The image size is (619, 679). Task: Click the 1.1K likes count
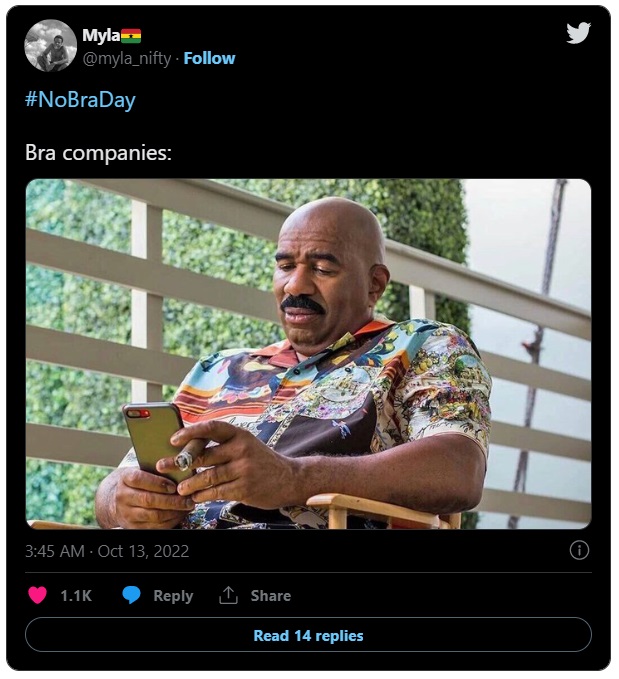[x=76, y=595]
